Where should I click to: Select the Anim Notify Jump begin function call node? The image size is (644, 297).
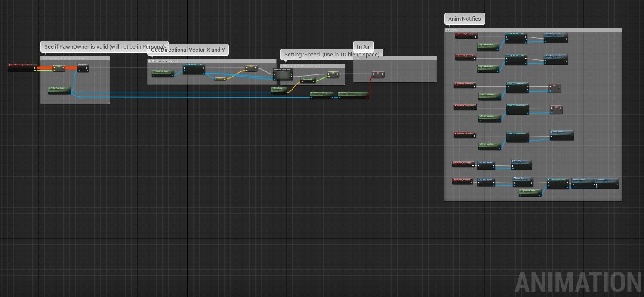tap(556, 37)
